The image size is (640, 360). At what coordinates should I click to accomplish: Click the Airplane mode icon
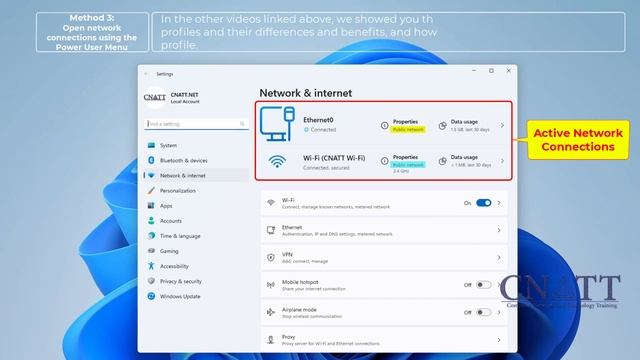(271, 312)
